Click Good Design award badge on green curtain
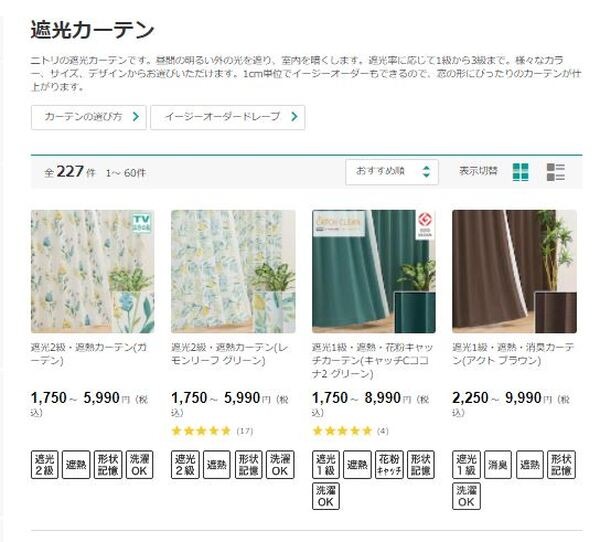Viewport: 600px width, 542px height. pos(425,225)
